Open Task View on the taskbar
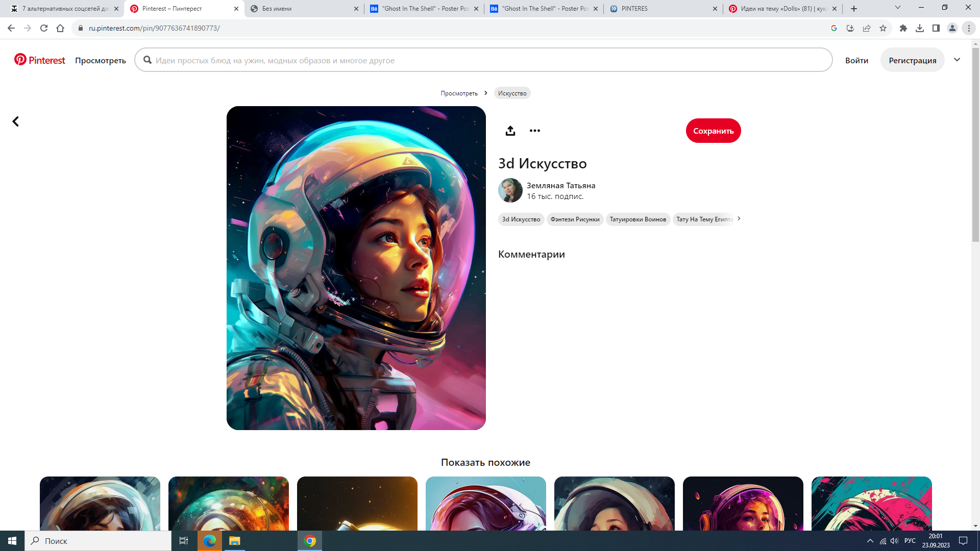The height and width of the screenshot is (551, 980). [184, 541]
